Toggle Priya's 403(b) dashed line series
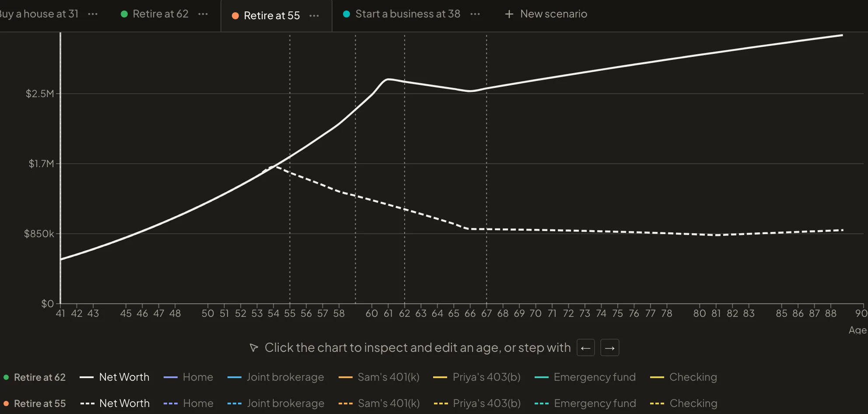The width and height of the screenshot is (868, 414). pos(477,403)
